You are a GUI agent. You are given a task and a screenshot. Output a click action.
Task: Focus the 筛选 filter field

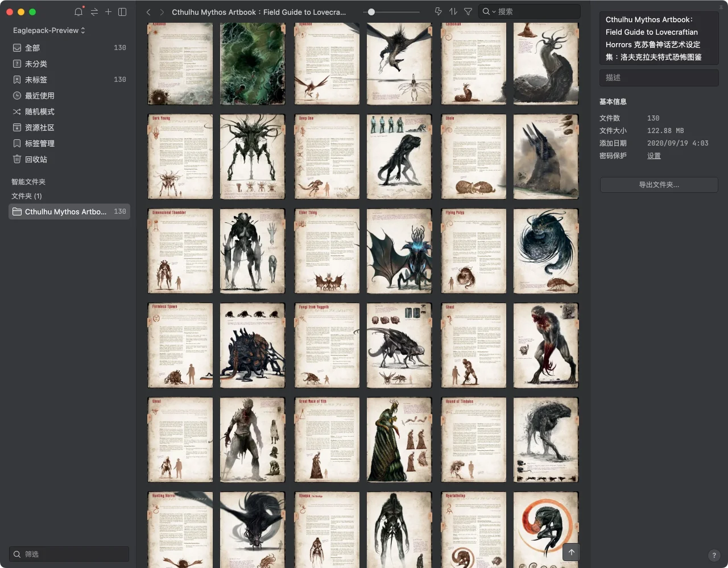(69, 554)
